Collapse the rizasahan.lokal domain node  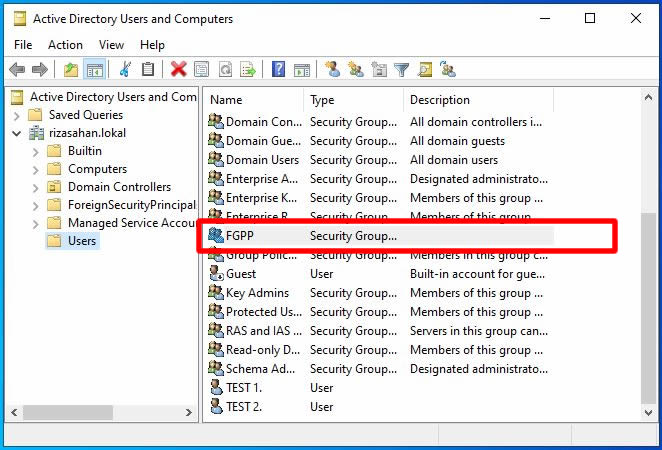point(16,134)
